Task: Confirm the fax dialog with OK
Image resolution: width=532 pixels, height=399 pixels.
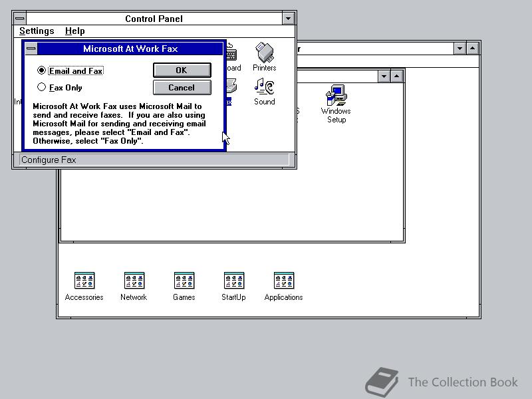Action: (182, 70)
